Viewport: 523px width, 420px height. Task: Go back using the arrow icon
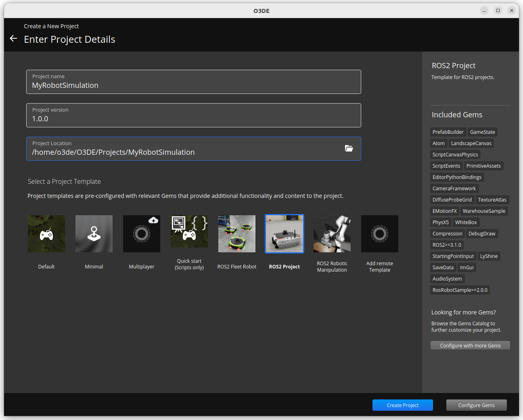point(13,38)
